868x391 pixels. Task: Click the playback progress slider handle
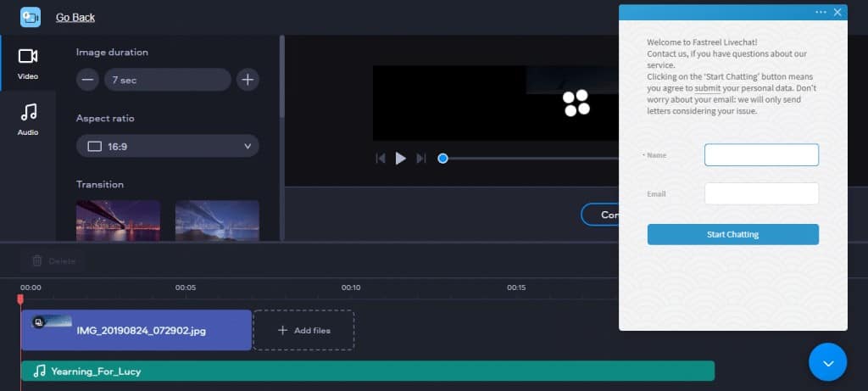(x=442, y=159)
